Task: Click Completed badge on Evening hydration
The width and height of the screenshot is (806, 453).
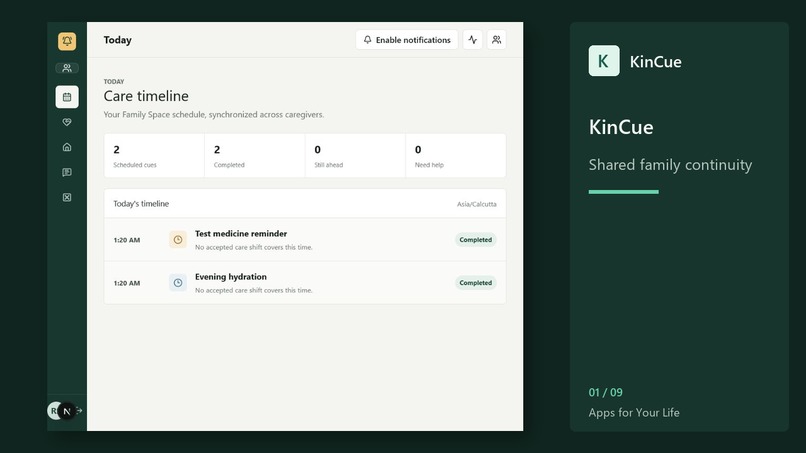Action: pyautogui.click(x=475, y=283)
